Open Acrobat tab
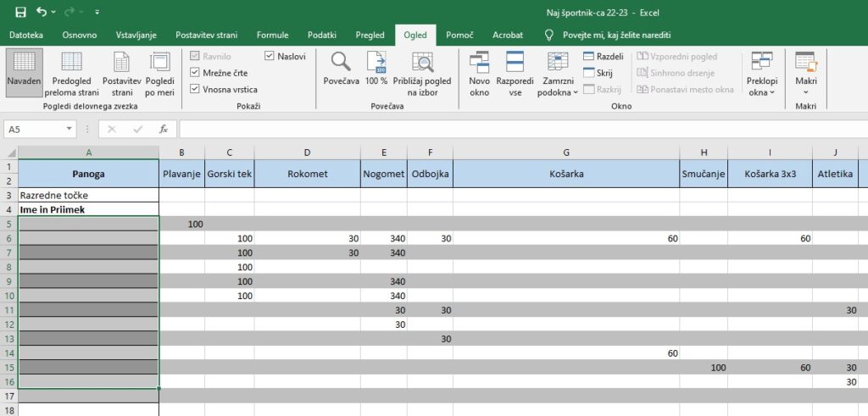868x416 pixels. click(x=508, y=35)
